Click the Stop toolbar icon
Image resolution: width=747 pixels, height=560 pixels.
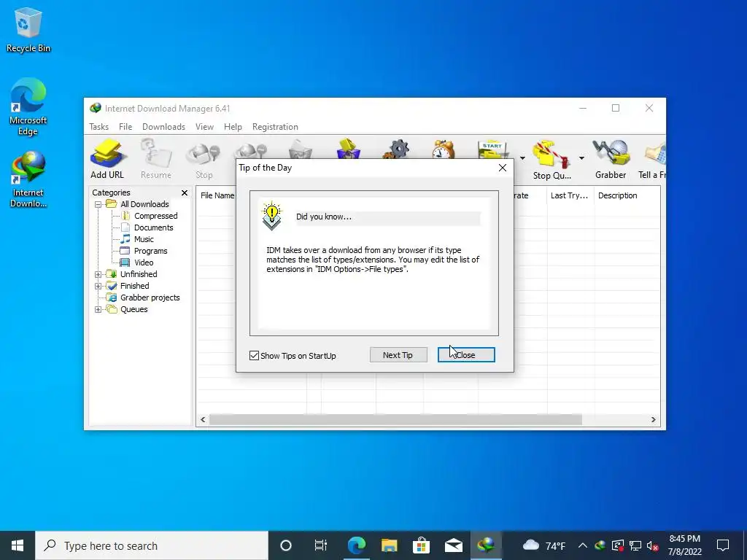coord(204,158)
